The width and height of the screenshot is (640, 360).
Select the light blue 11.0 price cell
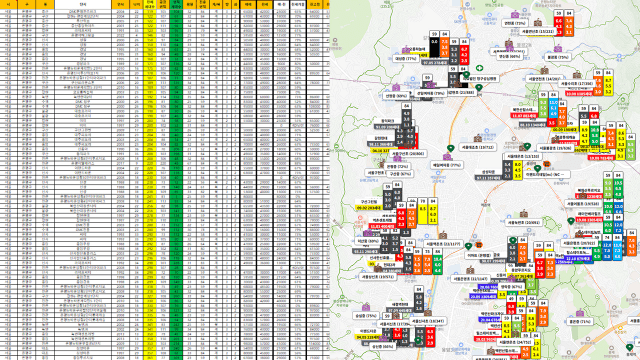(553, 102)
